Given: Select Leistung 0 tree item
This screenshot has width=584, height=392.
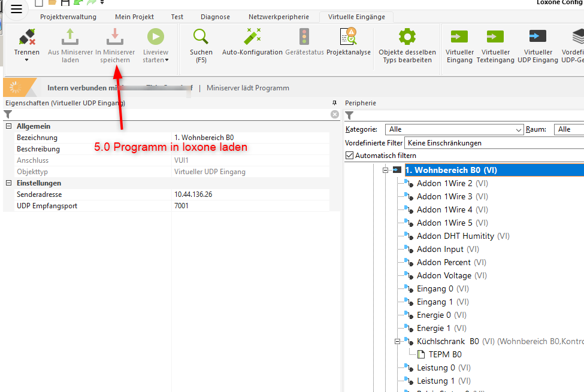Looking at the screenshot, I should tap(444, 368).
